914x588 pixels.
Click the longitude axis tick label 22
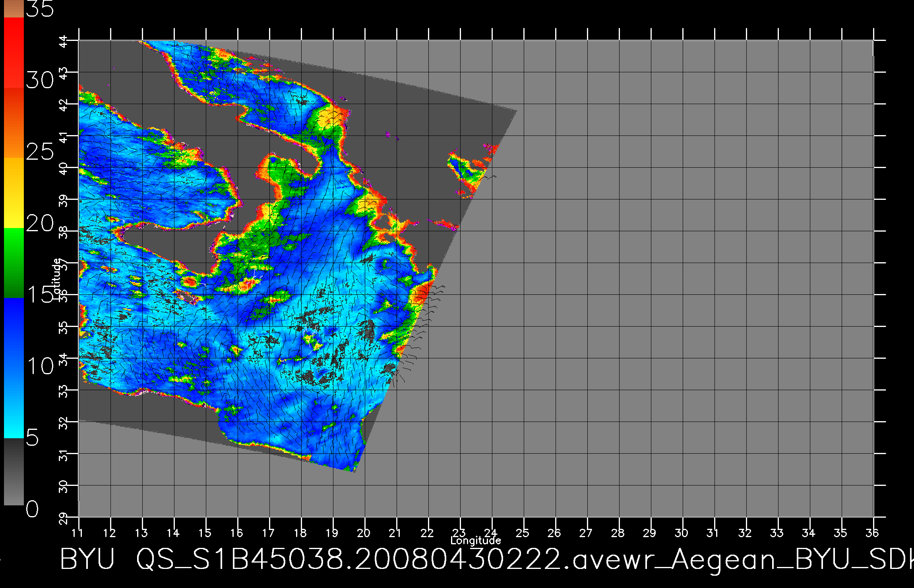(427, 533)
